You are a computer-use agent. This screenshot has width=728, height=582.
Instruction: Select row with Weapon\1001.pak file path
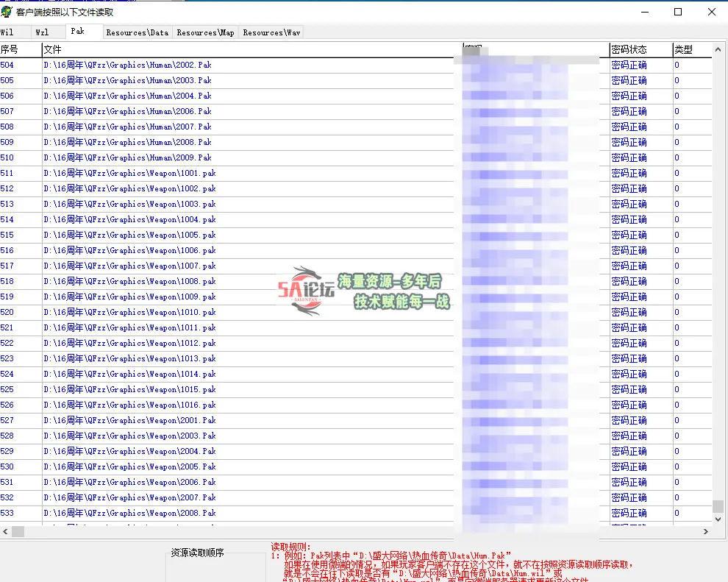click(x=356, y=173)
